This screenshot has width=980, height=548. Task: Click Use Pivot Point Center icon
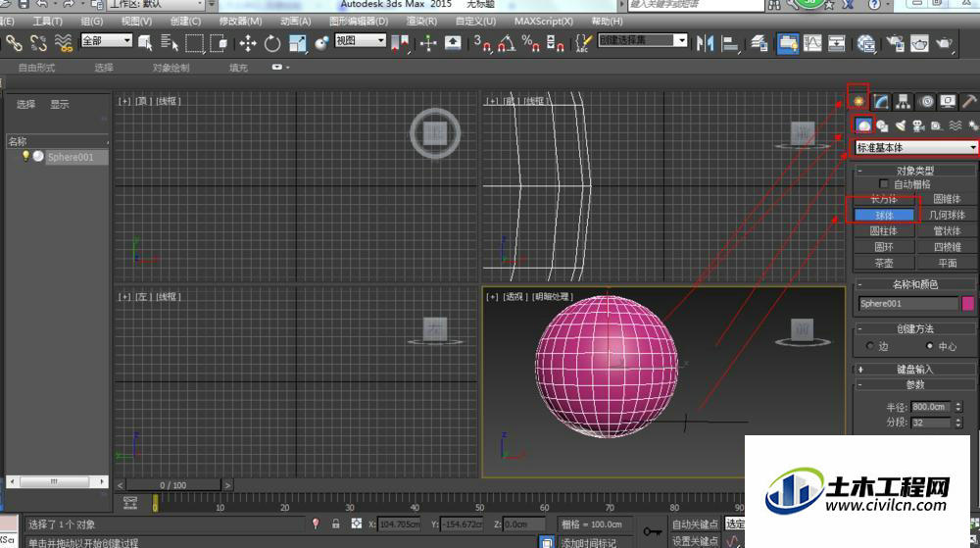(400, 43)
